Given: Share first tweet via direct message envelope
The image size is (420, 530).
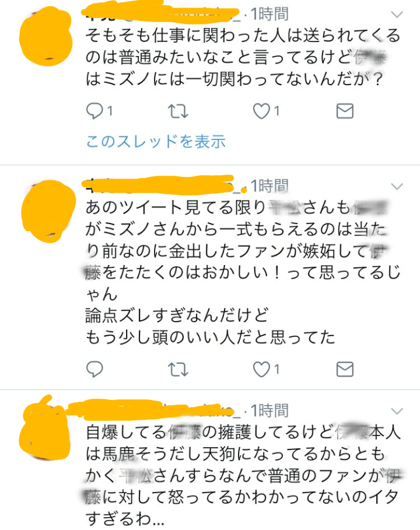Looking at the screenshot, I should click(x=345, y=111).
